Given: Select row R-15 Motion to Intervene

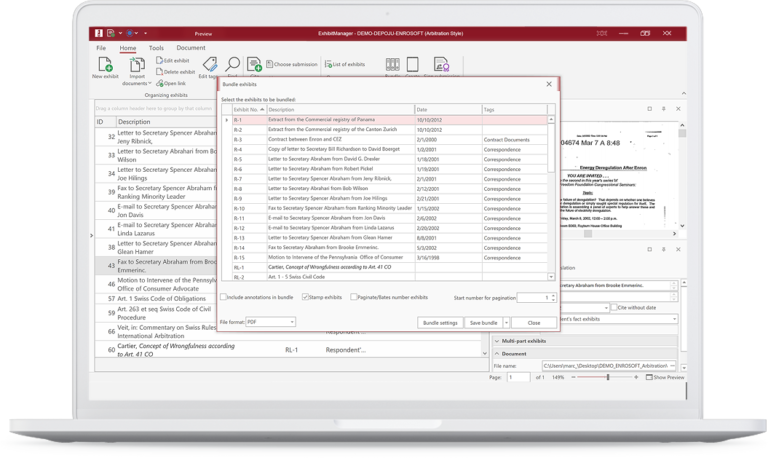Looking at the screenshot, I should (x=389, y=257).
